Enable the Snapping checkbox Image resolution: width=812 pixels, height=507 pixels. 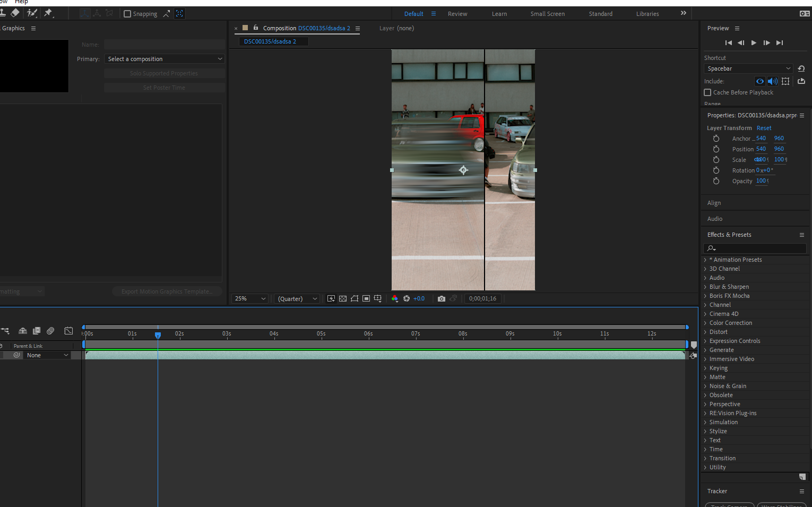point(127,13)
